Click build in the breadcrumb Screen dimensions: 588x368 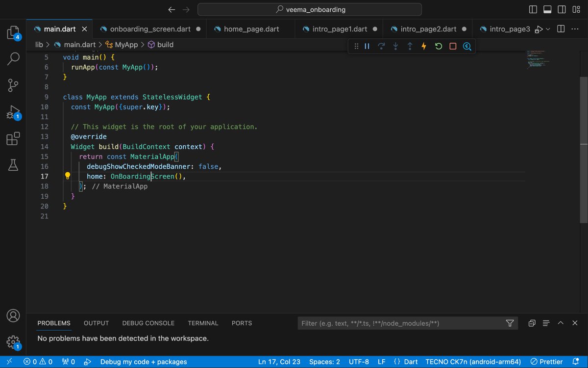pyautogui.click(x=165, y=45)
